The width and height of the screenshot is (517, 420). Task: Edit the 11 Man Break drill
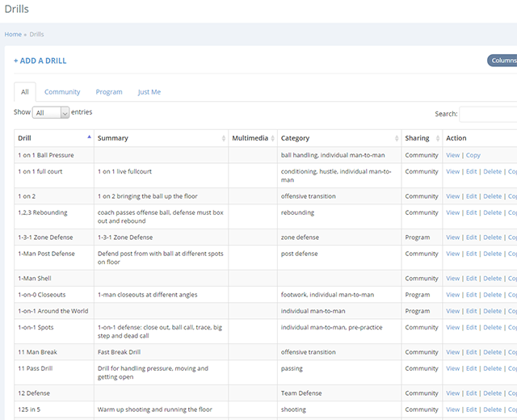tap(471, 352)
